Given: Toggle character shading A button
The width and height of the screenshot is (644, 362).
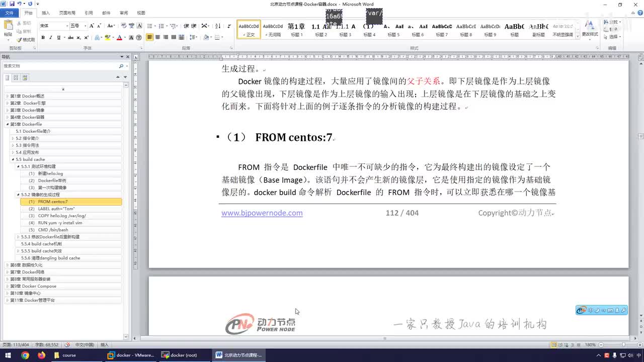Looking at the screenshot, I should tap(131, 37).
